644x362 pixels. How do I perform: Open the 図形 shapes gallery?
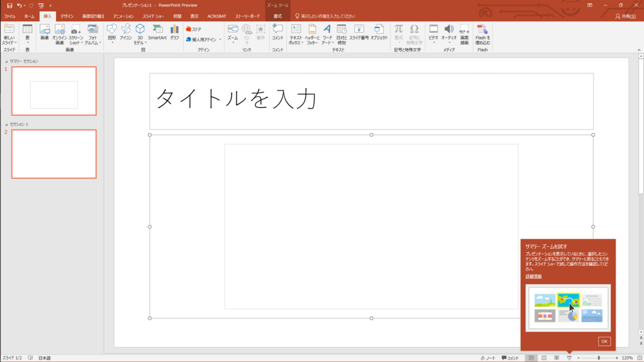(112, 34)
